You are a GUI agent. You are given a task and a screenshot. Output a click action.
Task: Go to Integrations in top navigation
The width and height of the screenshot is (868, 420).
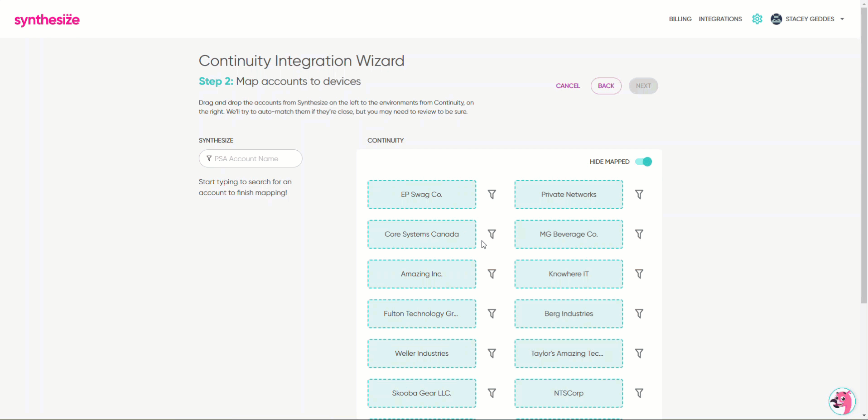click(x=720, y=19)
